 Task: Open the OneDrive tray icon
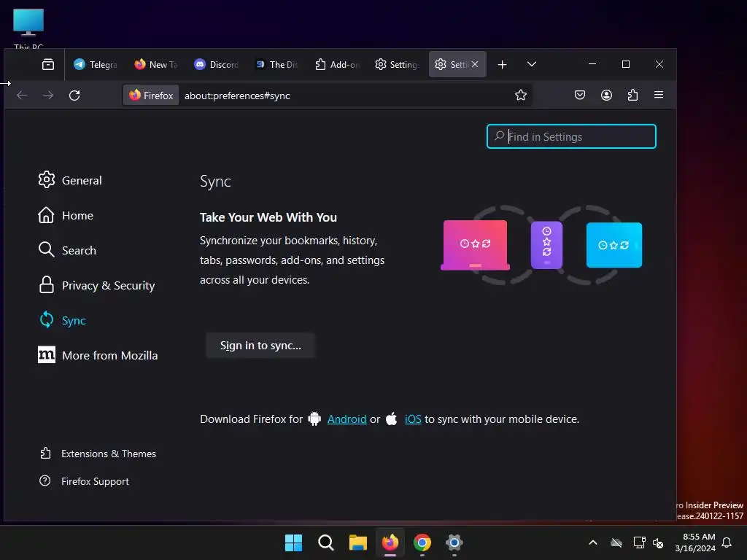(616, 542)
